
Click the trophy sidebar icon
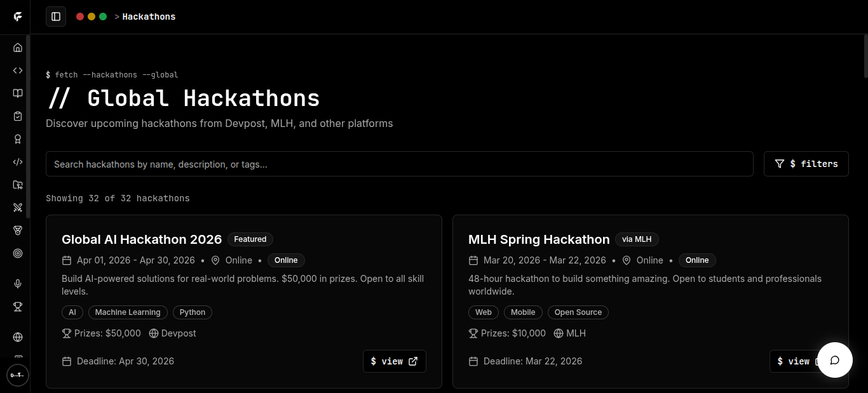tap(18, 307)
